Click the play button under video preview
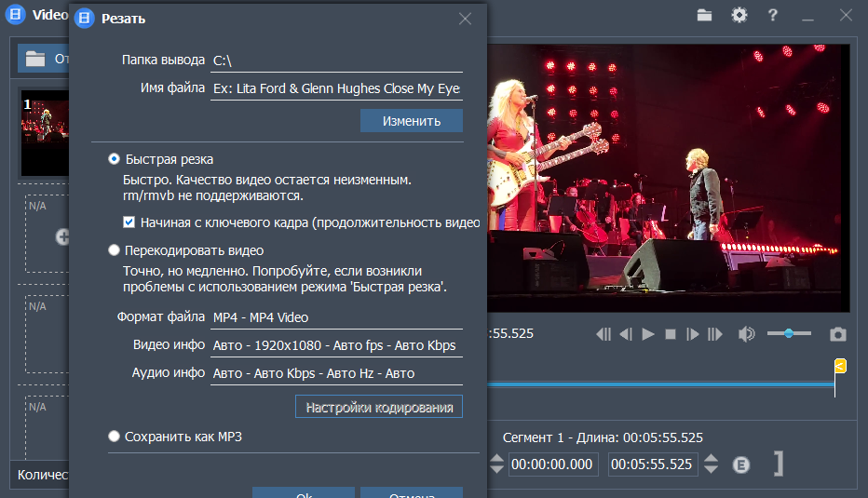The height and width of the screenshot is (498, 868). [x=647, y=334]
